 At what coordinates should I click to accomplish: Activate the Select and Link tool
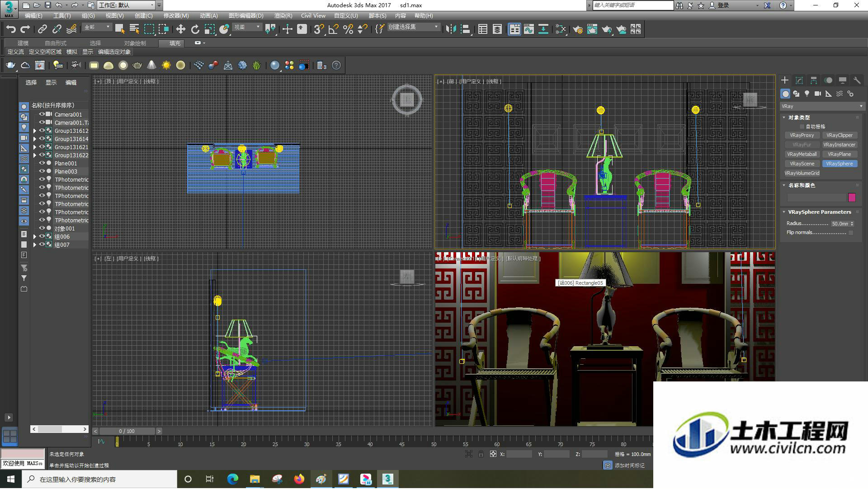point(42,29)
